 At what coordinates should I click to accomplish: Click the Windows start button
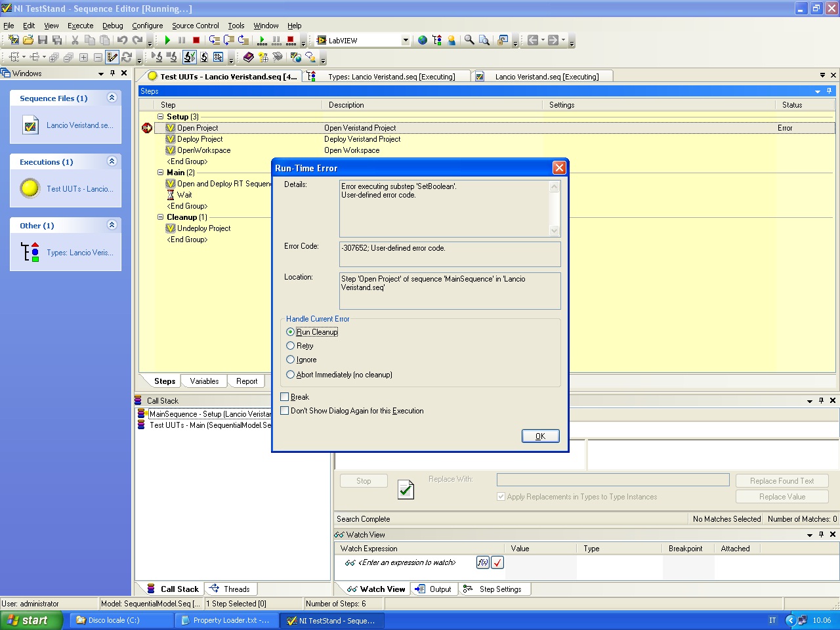pos(31,620)
